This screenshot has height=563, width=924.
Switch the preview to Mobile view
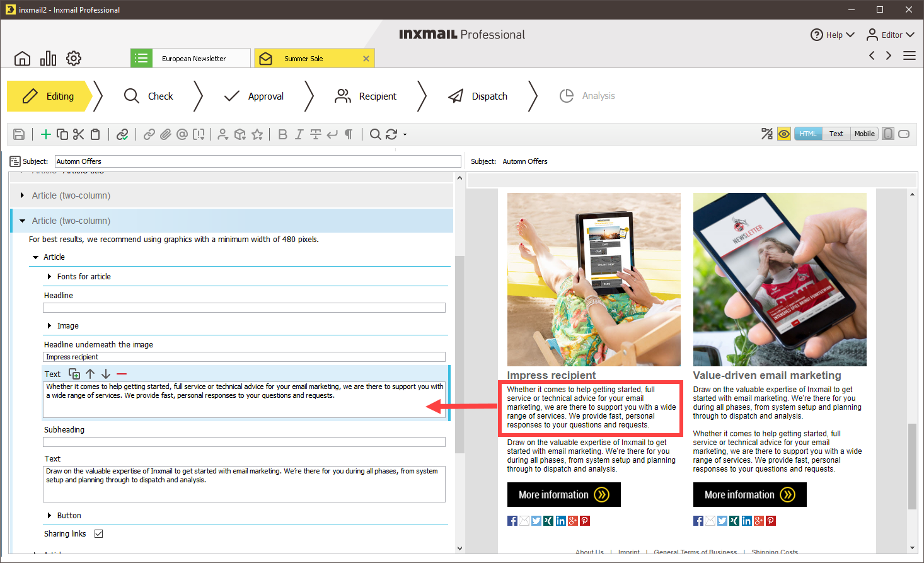pyautogui.click(x=864, y=134)
